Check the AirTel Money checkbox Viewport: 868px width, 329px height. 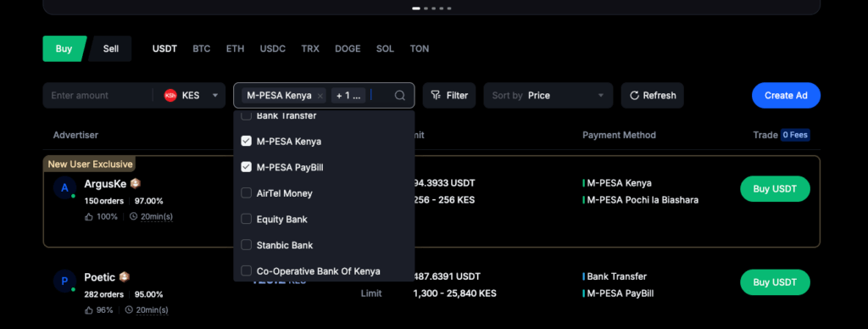click(247, 193)
